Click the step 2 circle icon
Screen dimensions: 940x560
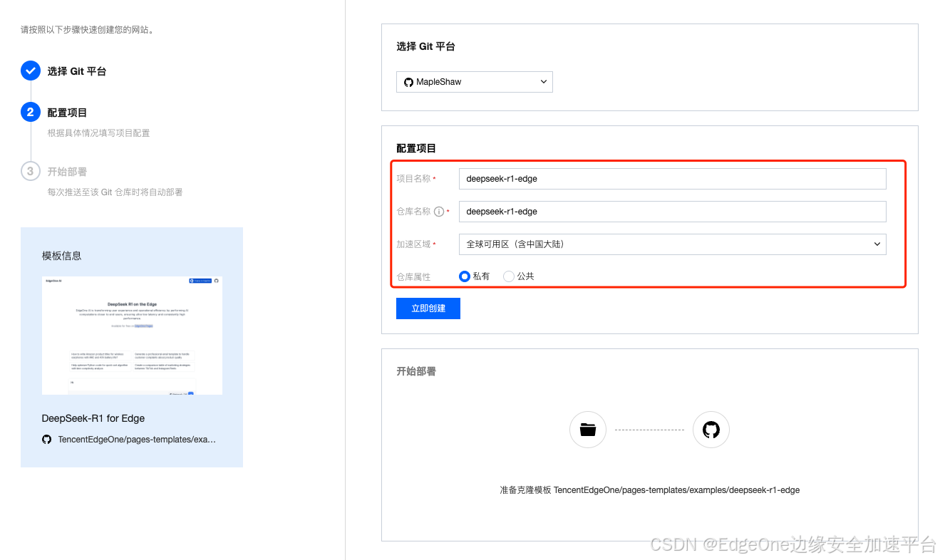[x=30, y=112]
